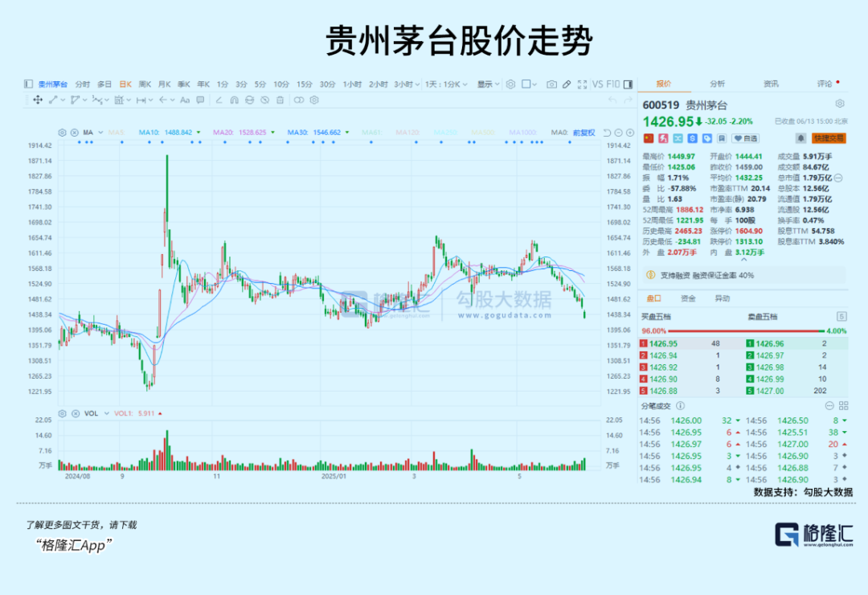Click the 前复权 adjustment link
Screen dimensions: 868x595
point(583,132)
